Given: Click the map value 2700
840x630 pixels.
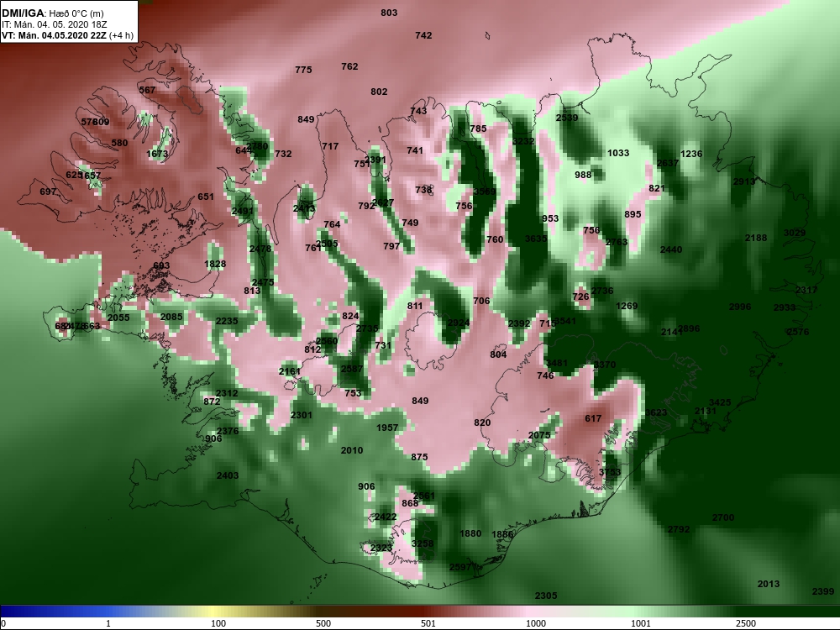Looking at the screenshot, I should click(722, 517).
